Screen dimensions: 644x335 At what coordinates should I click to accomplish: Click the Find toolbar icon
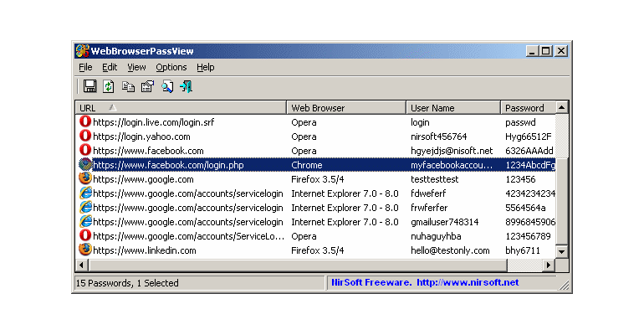coord(167,86)
